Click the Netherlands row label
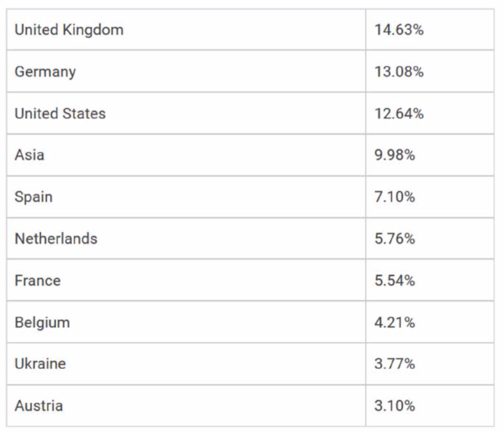Viewport: 504px width, 432px height. (x=56, y=239)
